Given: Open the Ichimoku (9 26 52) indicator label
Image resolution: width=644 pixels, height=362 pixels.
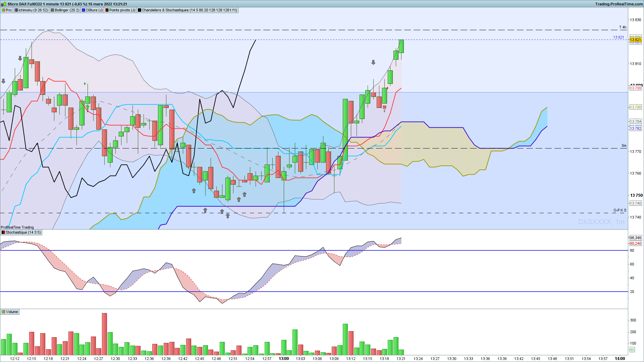Looking at the screenshot, I should pos(31,10).
